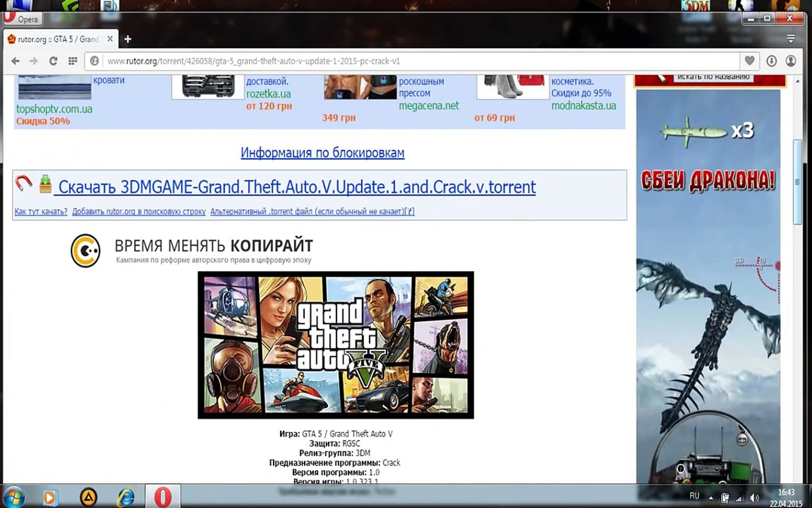This screenshot has height=508, width=812.
Task: Show hidden system tray icons
Action: 711,497
